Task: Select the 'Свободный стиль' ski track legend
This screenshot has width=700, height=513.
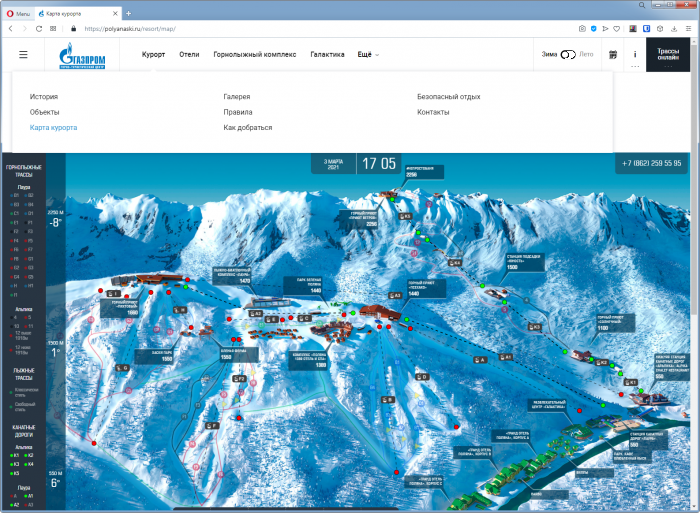Action: pos(23,406)
